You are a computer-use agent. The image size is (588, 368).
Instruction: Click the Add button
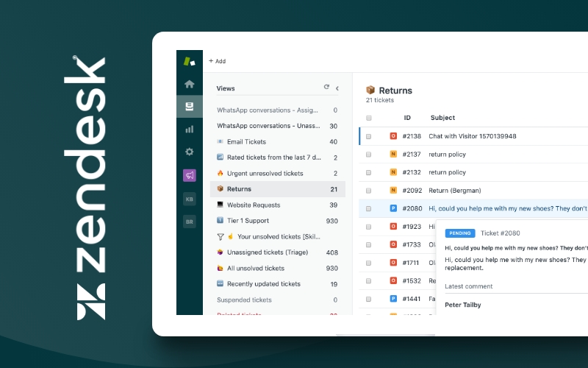pos(218,61)
